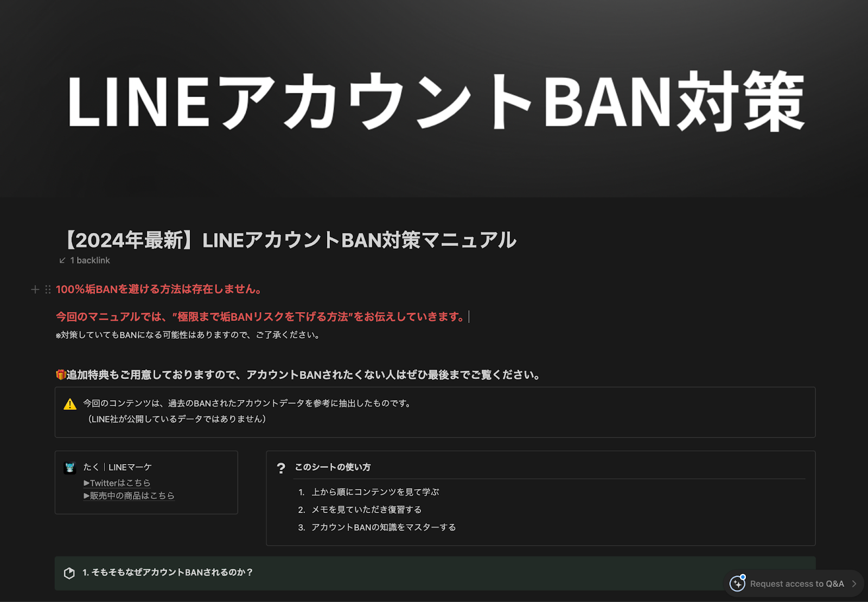
Task: Click the name たく｜LINEマーケ
Action: [x=117, y=467]
